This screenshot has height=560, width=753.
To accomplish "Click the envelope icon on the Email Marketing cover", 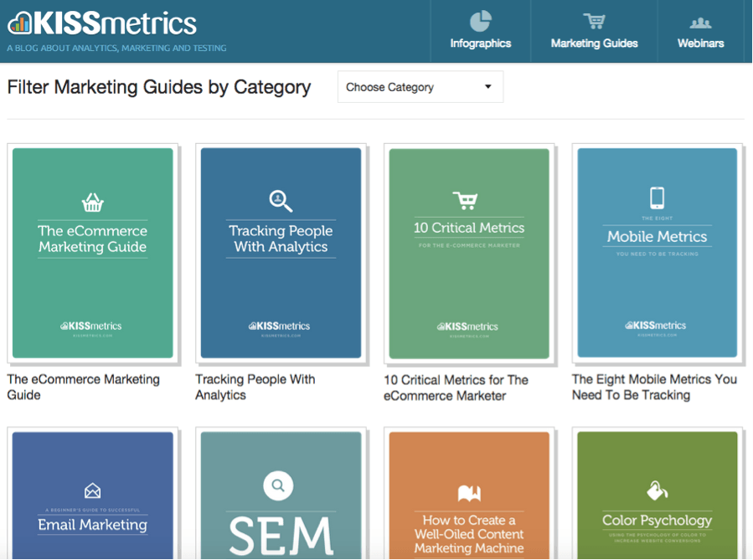I will pyautogui.click(x=93, y=491).
